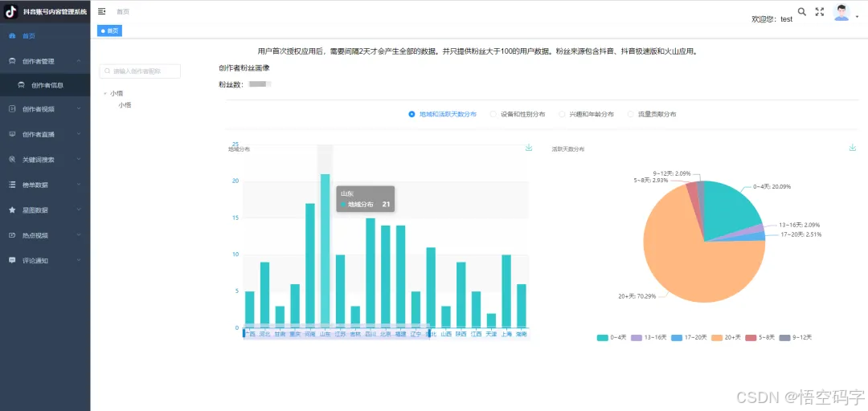Select the 流量贡献分布 radio option
Screen dimensions: 868x411
pos(652,114)
